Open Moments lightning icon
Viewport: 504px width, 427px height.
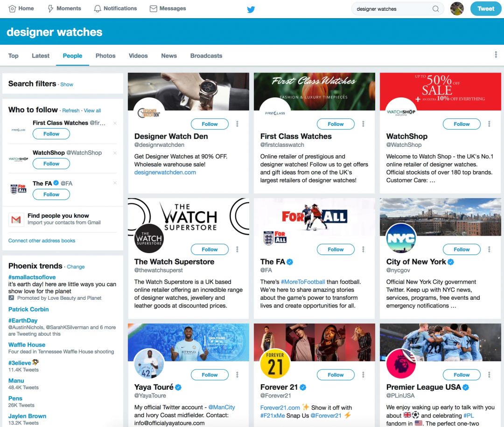tap(50, 9)
